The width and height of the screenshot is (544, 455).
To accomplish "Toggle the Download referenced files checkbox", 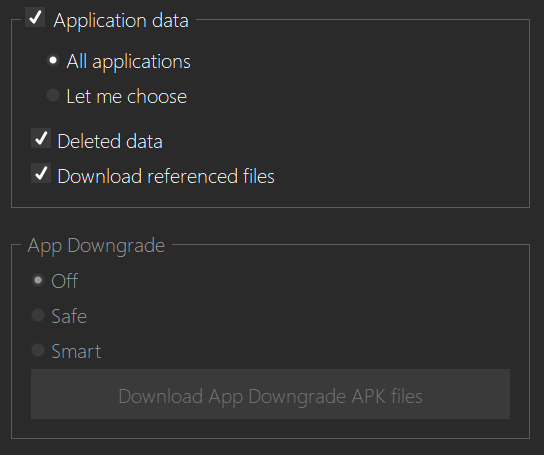I will coord(41,173).
